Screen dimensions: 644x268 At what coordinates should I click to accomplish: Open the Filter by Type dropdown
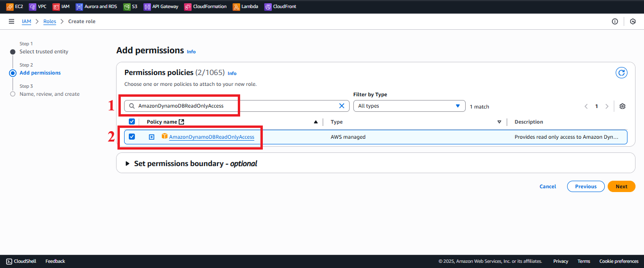click(x=409, y=106)
